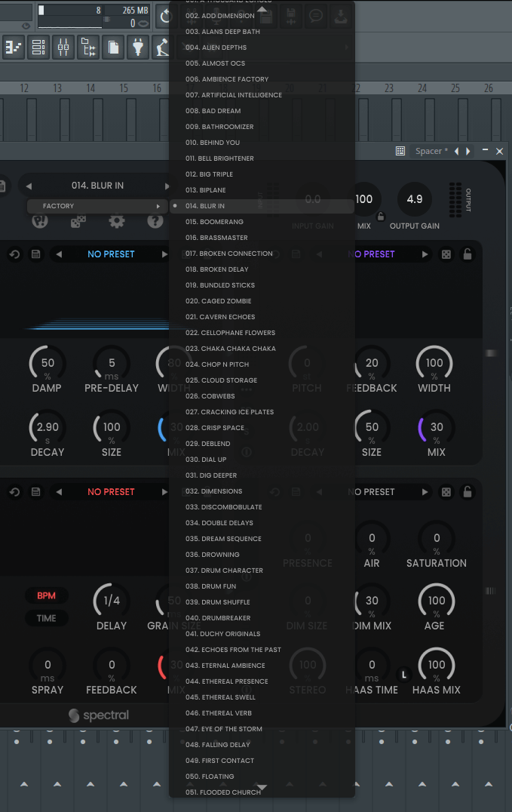Image resolution: width=512 pixels, height=812 pixels.
Task: Click the randomize dice icon under FACTORY
Action: click(x=78, y=222)
